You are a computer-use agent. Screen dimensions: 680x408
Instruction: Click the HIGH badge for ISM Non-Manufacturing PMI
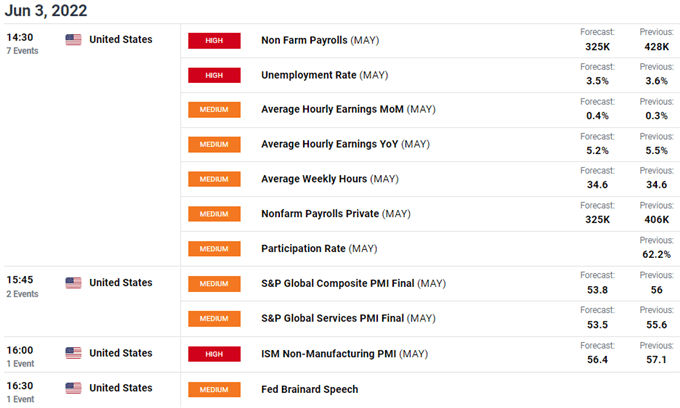pyautogui.click(x=214, y=354)
